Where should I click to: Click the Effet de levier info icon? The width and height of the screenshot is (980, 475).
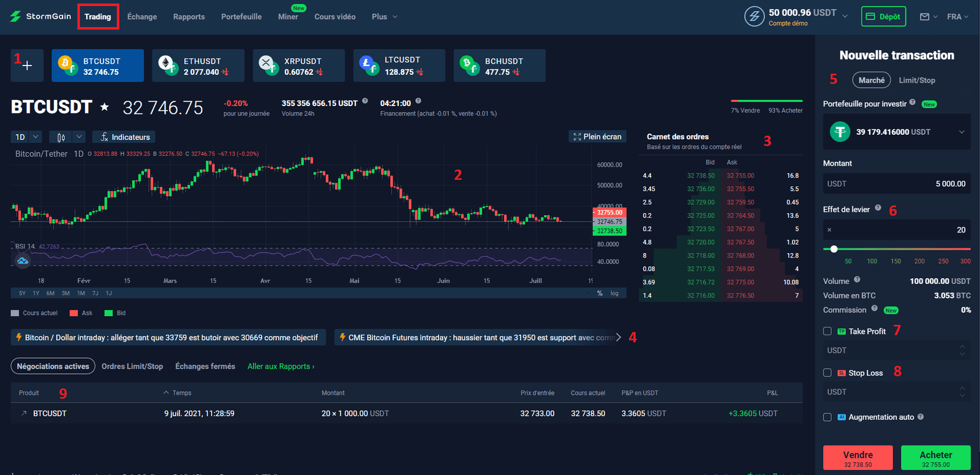pyautogui.click(x=878, y=208)
